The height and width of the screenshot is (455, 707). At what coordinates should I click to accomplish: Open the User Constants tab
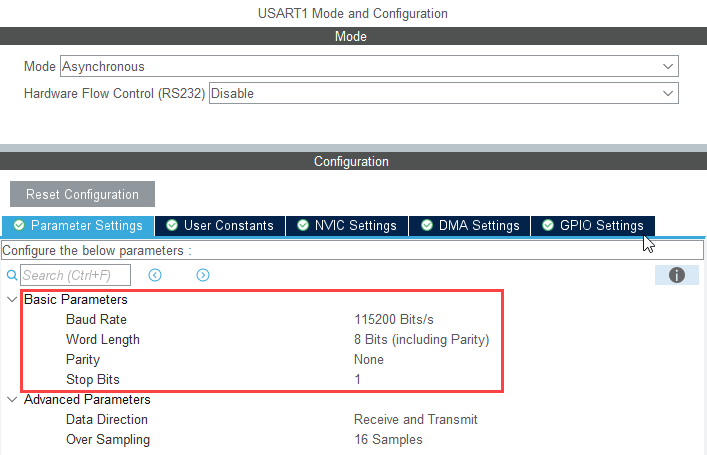220,225
